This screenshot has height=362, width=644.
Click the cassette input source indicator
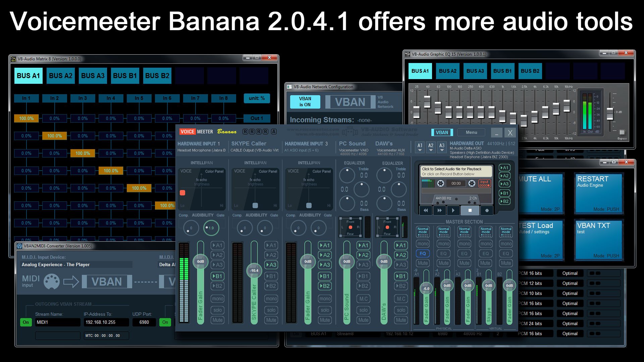pyautogui.click(x=484, y=183)
